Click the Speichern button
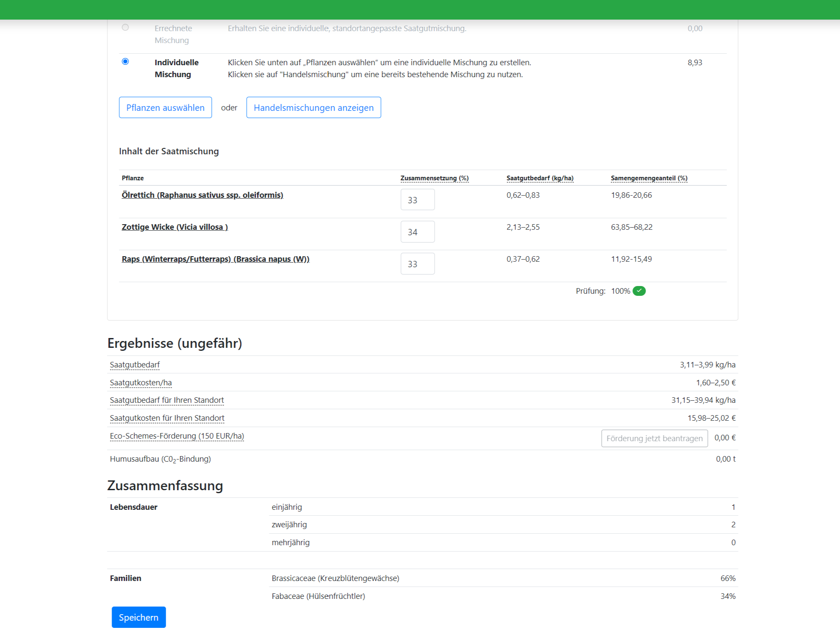The width and height of the screenshot is (840, 630). [139, 617]
